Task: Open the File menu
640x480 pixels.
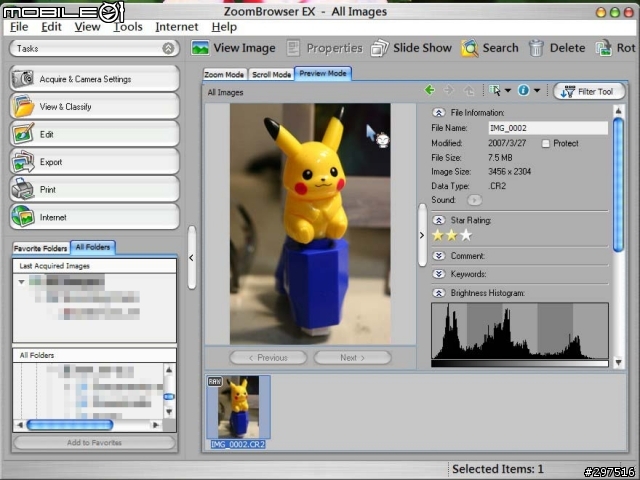Action: click(x=19, y=27)
